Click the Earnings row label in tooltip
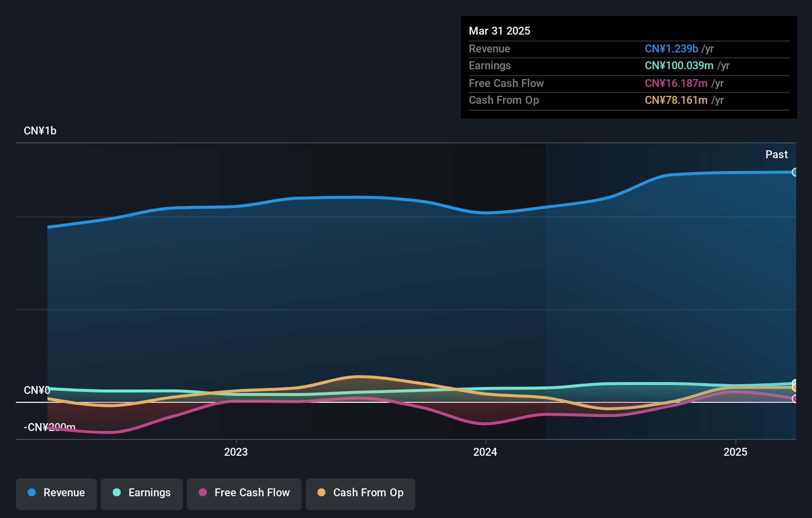 pos(490,65)
